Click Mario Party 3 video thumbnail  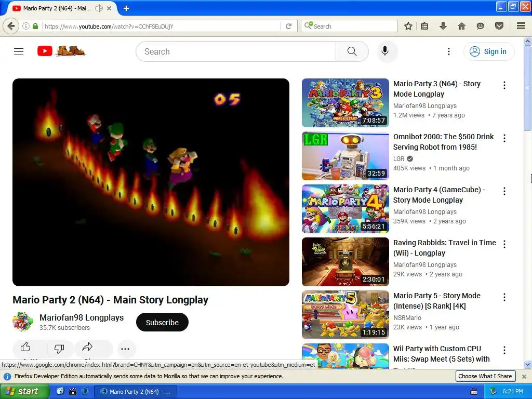point(345,103)
